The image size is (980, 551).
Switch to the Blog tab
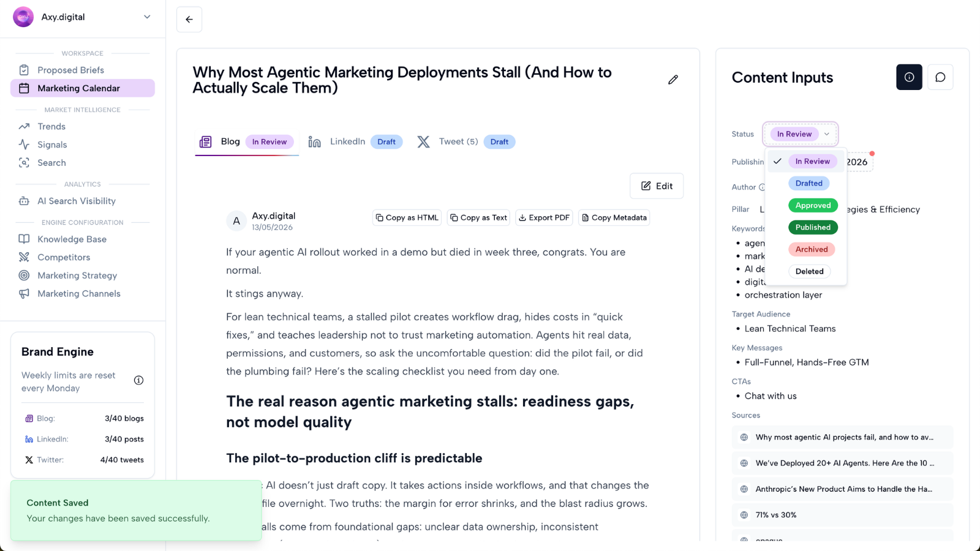[247, 141]
